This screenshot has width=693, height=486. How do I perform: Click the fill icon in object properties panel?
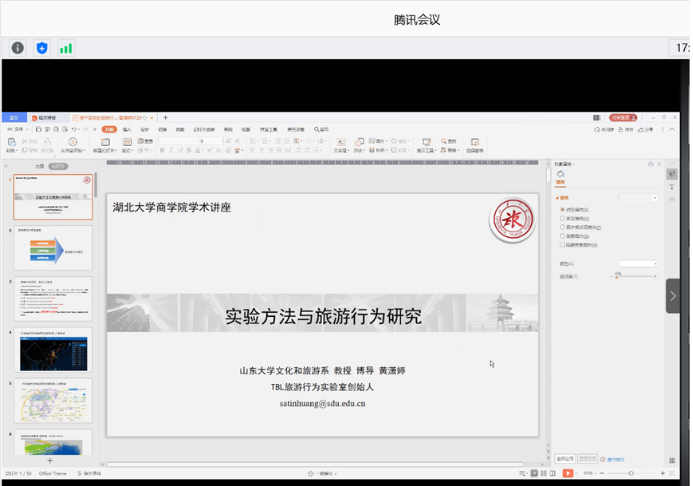coord(560,176)
